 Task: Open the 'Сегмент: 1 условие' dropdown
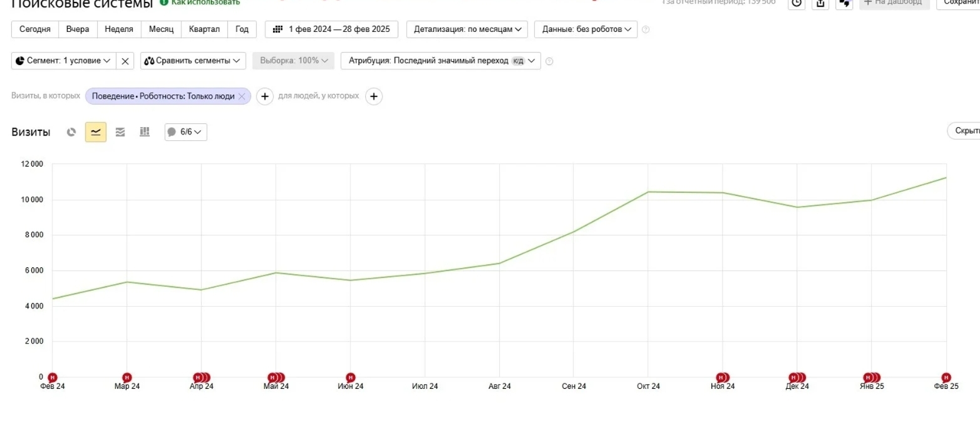[x=64, y=61]
